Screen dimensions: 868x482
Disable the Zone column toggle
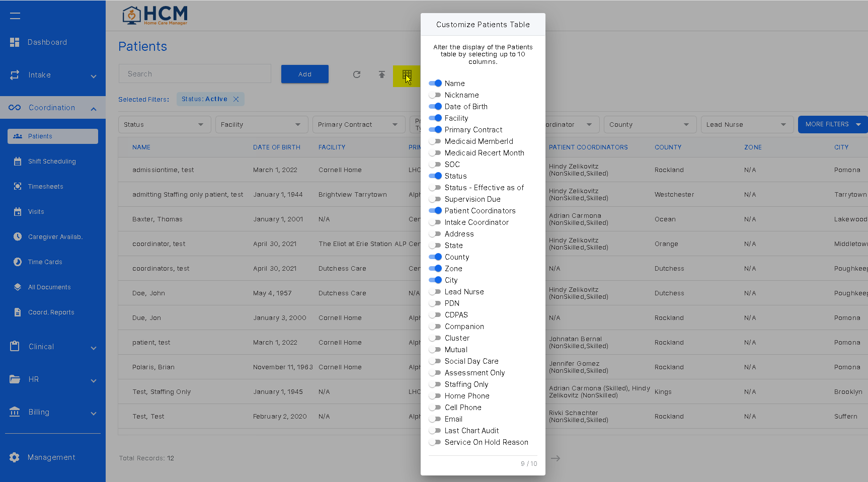(435, 269)
